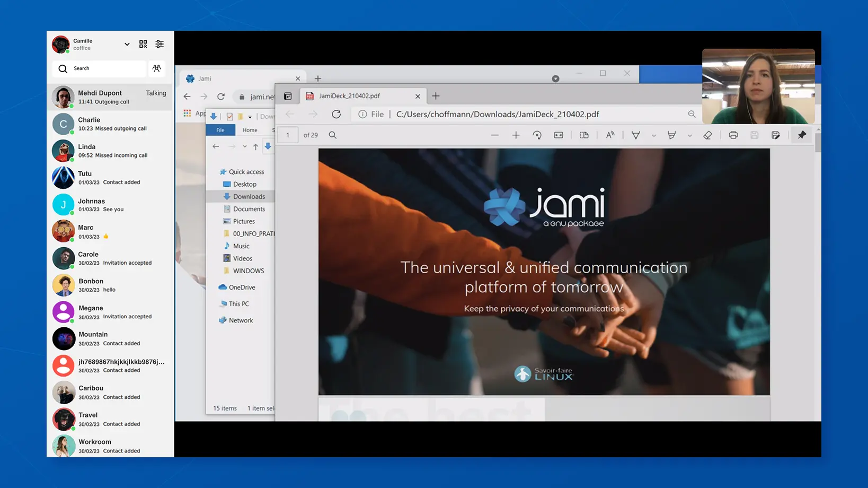Image resolution: width=868 pixels, height=488 pixels.
Task: Select the Home tab in File Explorer
Action: 250,129
